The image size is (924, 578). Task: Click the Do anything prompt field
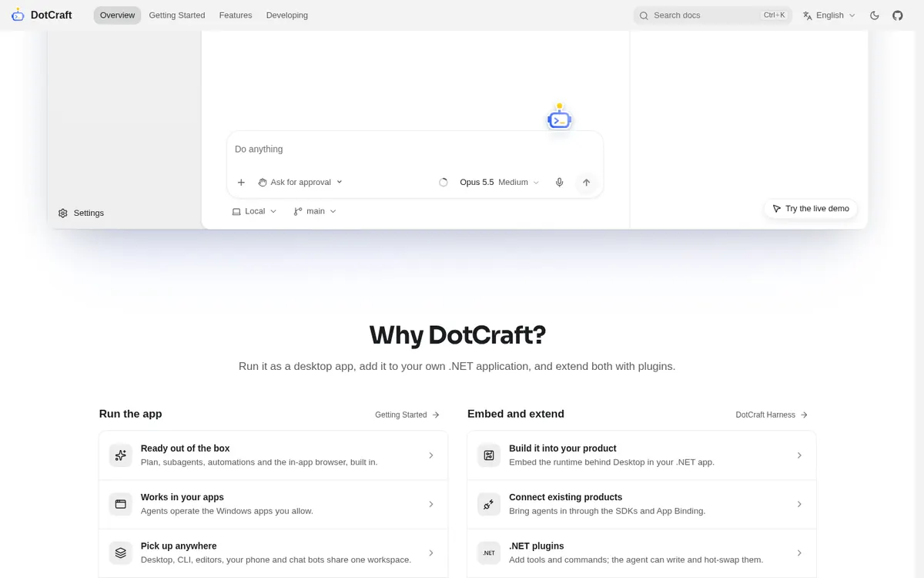click(415, 150)
